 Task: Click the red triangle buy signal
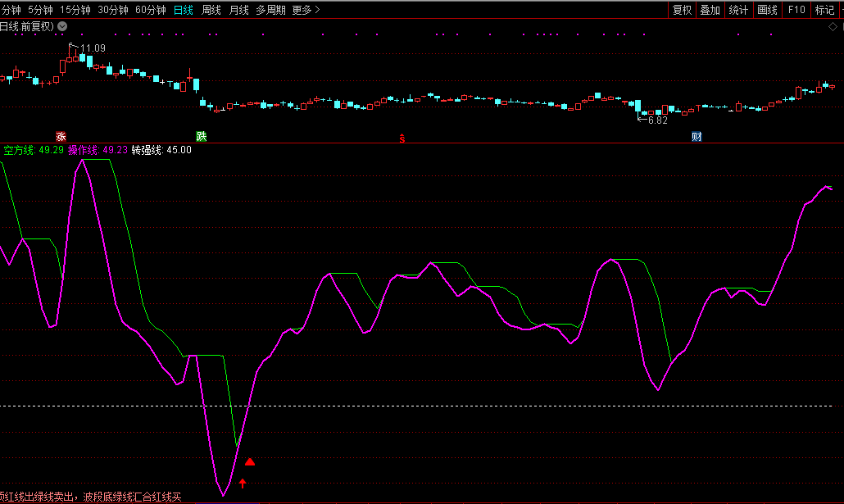(250, 462)
